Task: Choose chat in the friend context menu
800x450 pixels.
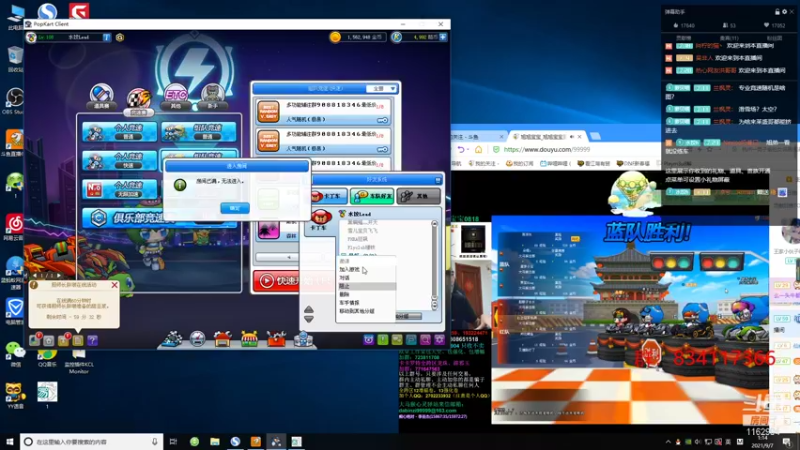Action: [344, 278]
